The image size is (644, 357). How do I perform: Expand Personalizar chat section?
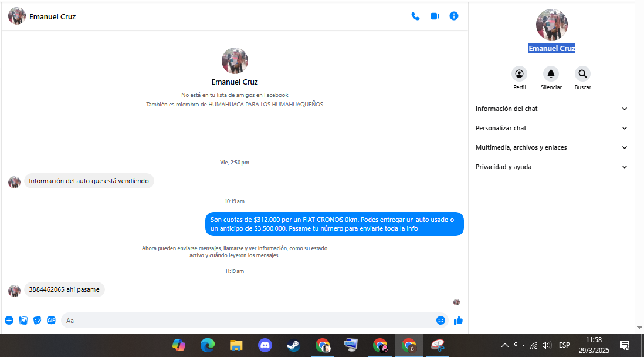[x=551, y=128]
